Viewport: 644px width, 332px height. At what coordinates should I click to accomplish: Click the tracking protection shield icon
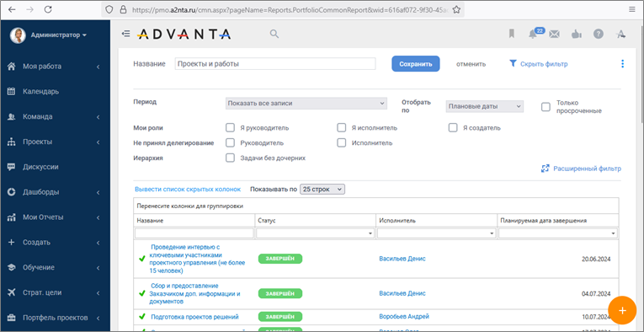coord(109,10)
